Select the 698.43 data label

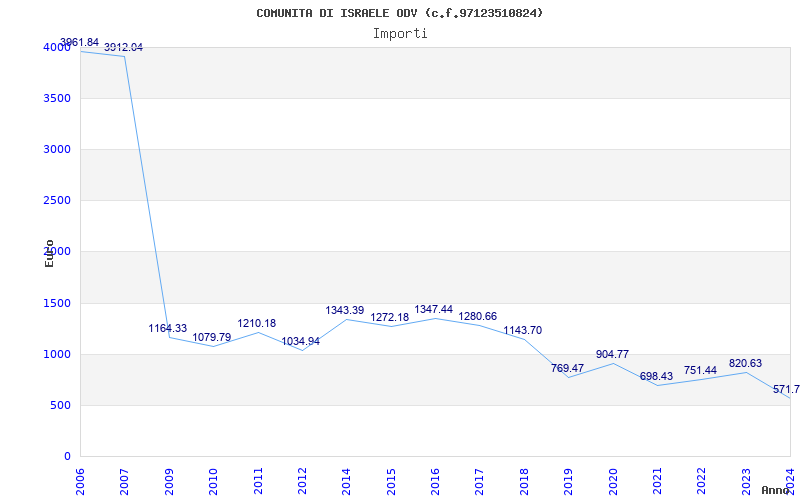coord(657,377)
